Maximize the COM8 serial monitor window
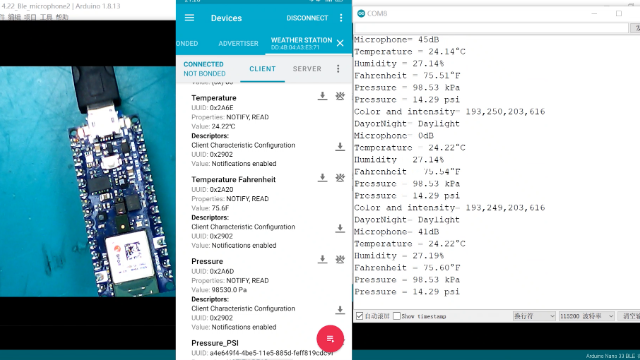Viewport: 640px width, 360px height. (x=619, y=13)
